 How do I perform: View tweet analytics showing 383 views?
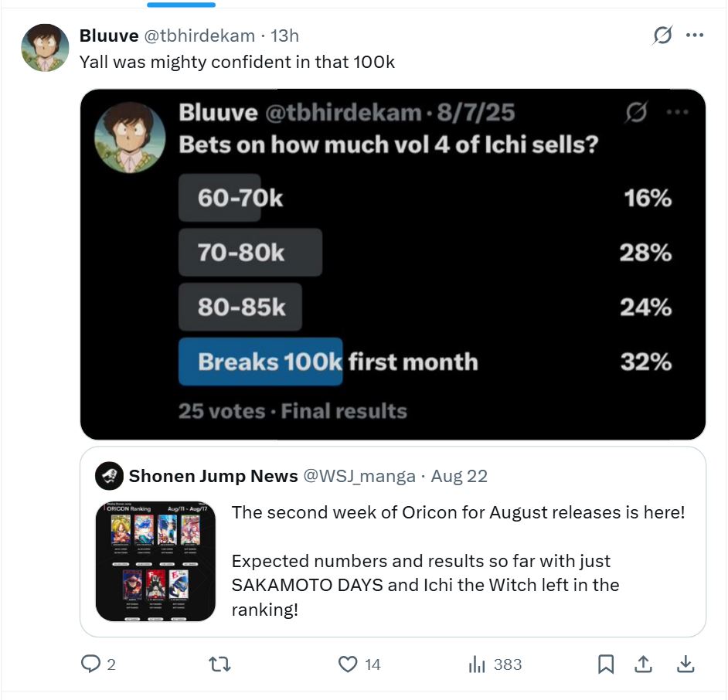[495, 664]
